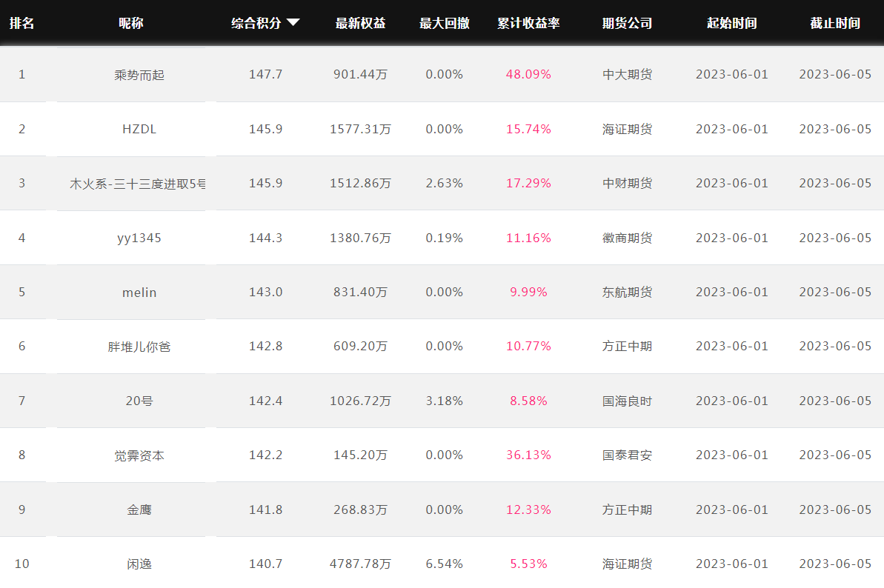
Task: Click score 142.2 for 觉霁资本
Action: tap(265, 455)
